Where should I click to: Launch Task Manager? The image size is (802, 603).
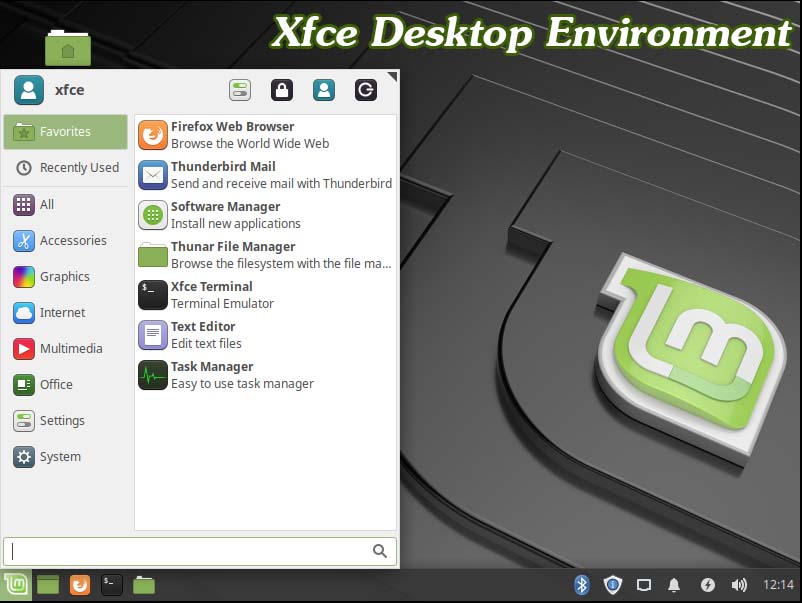(x=265, y=375)
